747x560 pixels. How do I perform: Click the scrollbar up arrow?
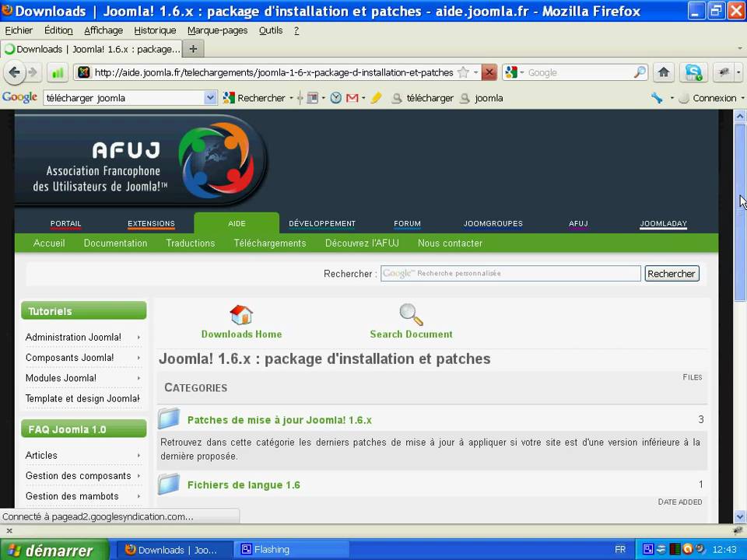point(739,116)
